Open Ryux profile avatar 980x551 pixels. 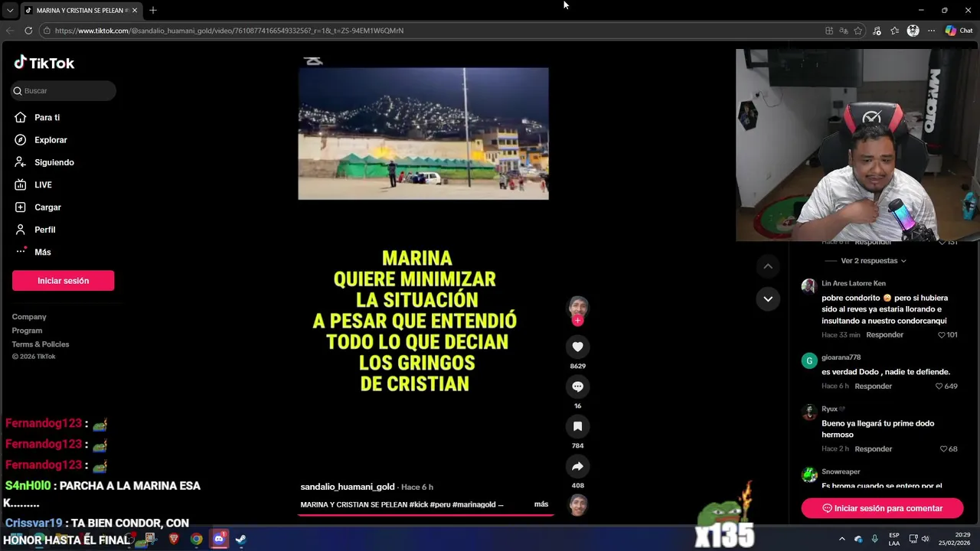coord(808,412)
